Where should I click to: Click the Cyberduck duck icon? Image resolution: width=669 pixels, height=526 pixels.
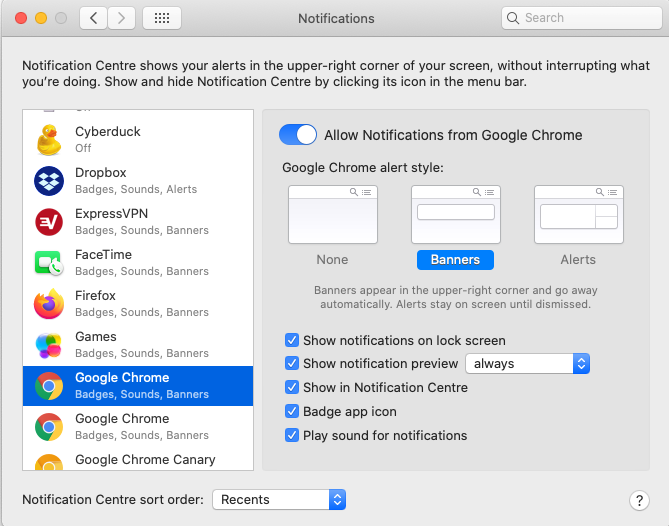(49, 140)
